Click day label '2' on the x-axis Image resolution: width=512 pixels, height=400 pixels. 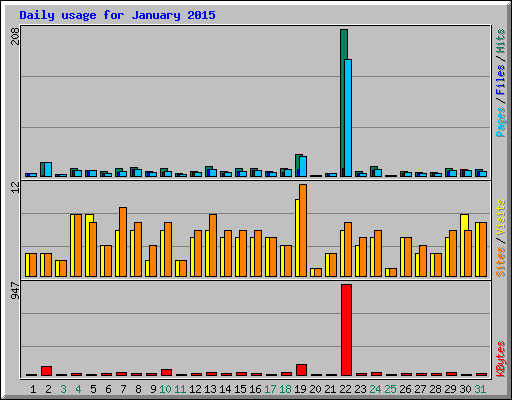[x=48, y=389]
